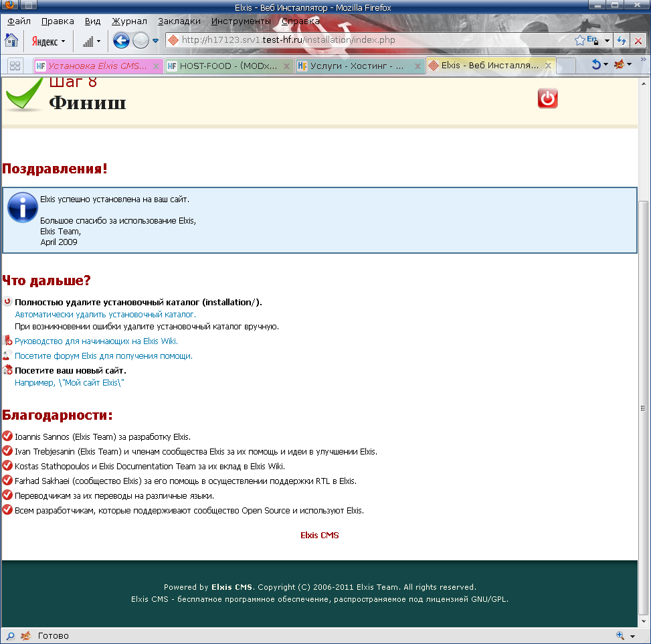Click the icon beside Посетите ваш новый сайт
The height and width of the screenshot is (644, 651).
tap(7, 370)
